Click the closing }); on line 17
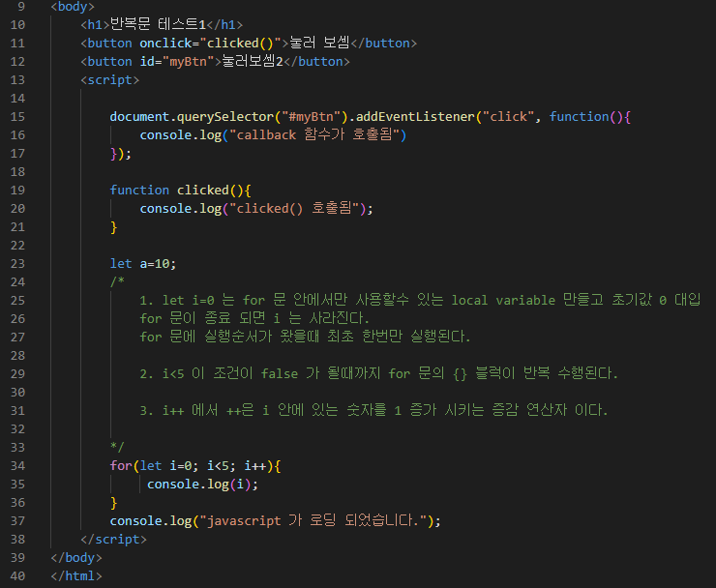 click(121, 154)
